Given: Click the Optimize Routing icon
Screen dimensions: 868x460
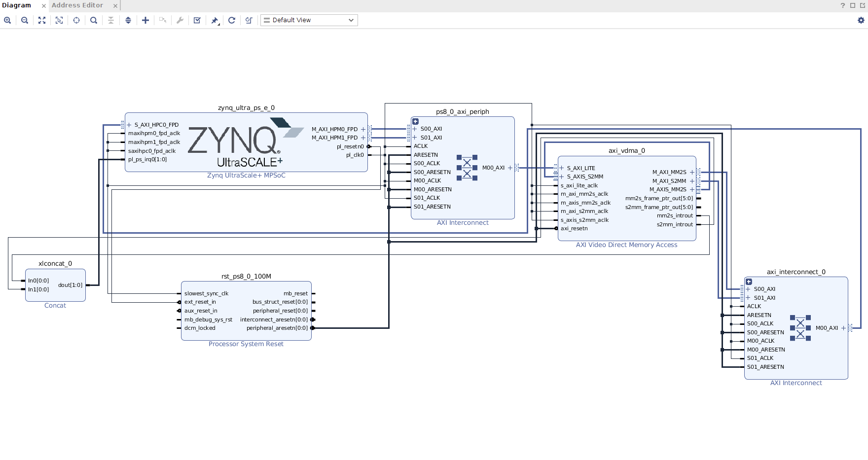Looking at the screenshot, I should (x=249, y=20).
